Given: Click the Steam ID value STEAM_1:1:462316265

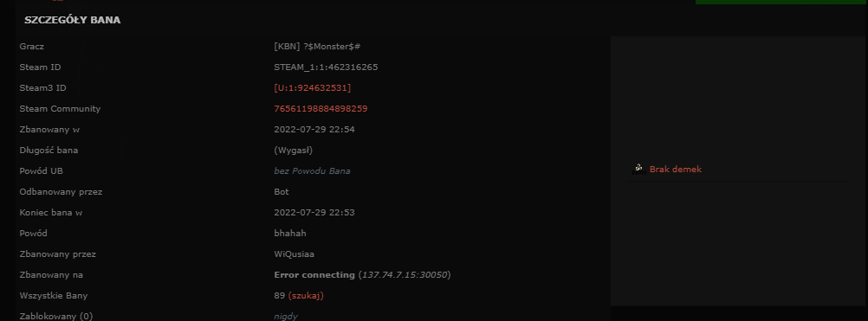Looking at the screenshot, I should coord(326,67).
